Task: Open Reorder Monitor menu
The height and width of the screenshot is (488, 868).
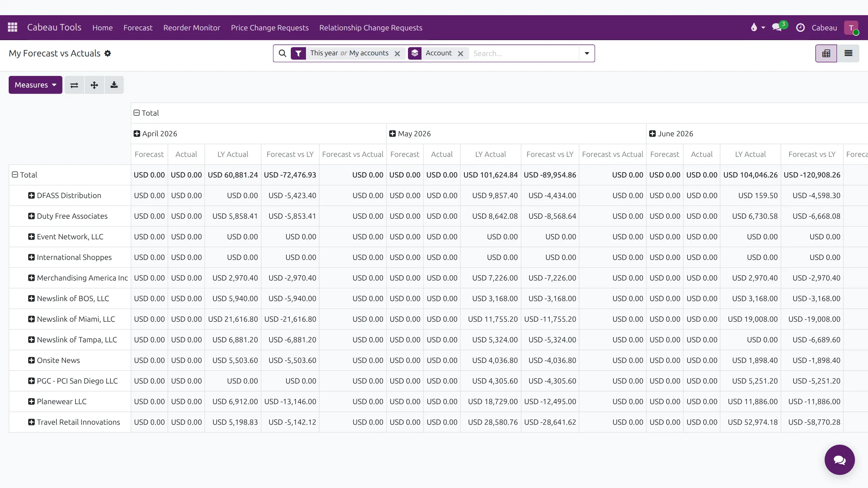Action: [192, 27]
